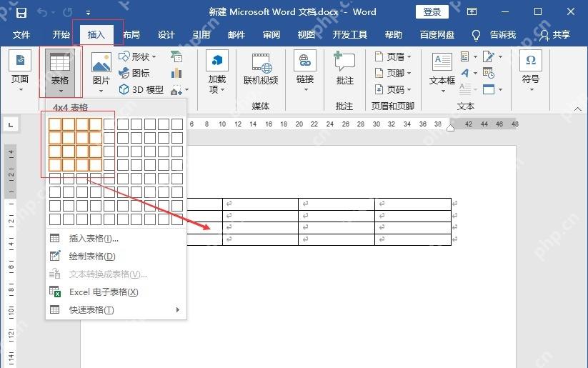The image size is (588, 368).
Task: Switch to the 审阅 tab
Action: [x=271, y=35]
